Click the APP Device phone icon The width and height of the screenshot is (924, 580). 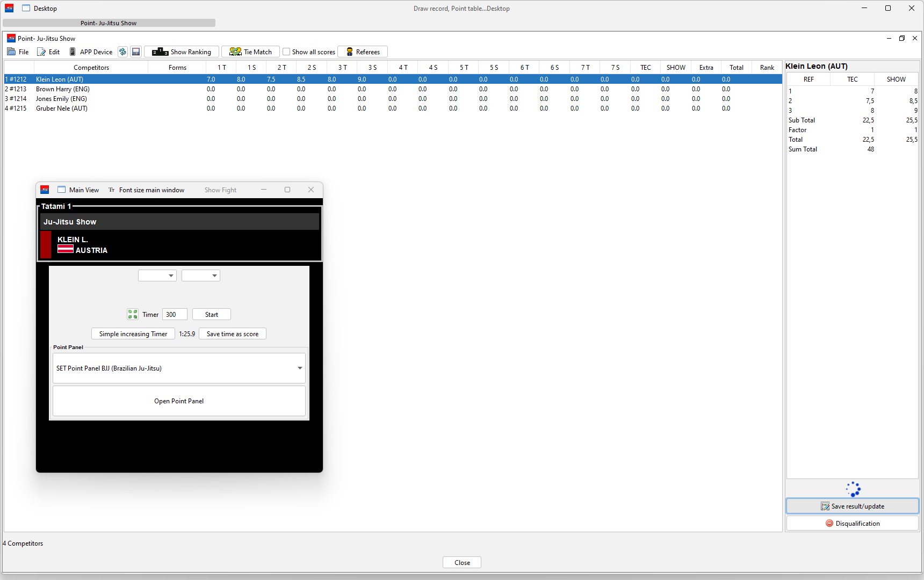point(73,52)
